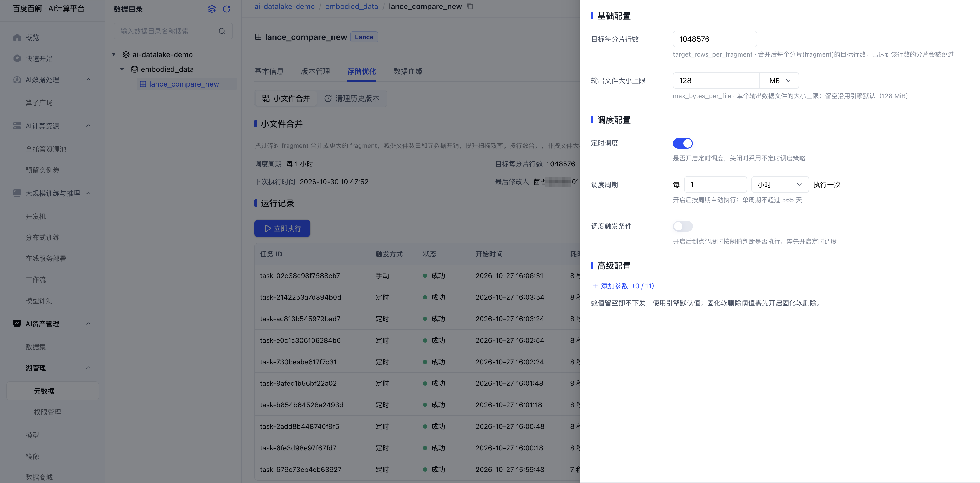Screen dimensions: 980x483
Task: Open 权限管理 in the sidebar
Action: click(48, 412)
